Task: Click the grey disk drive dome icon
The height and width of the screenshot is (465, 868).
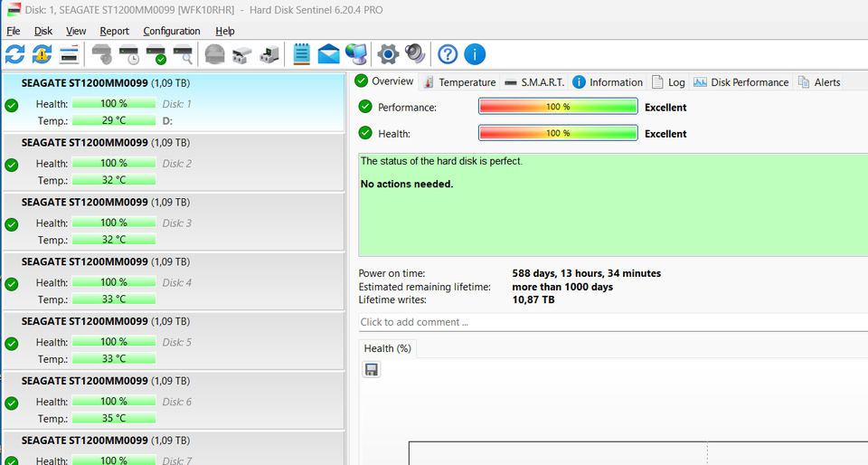Action: 215,54
